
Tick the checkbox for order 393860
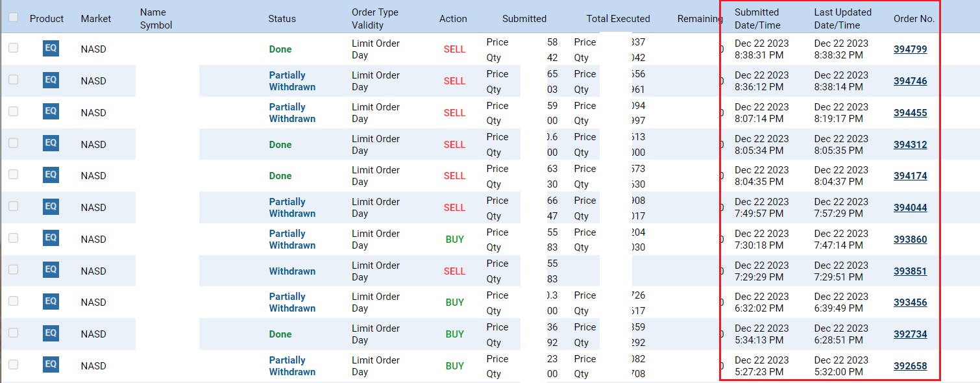click(13, 238)
